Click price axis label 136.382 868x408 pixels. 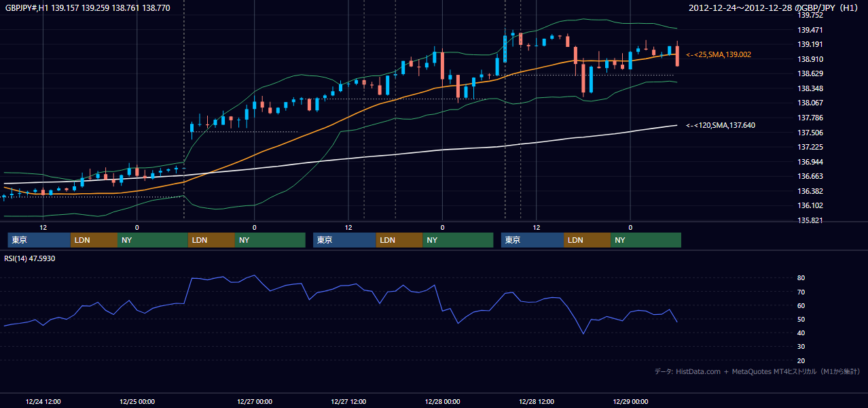[x=810, y=191]
